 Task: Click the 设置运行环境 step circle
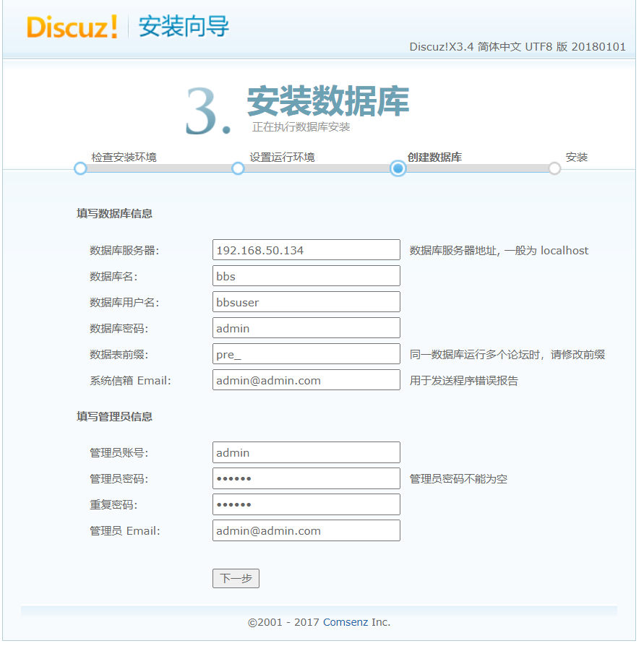tap(238, 168)
